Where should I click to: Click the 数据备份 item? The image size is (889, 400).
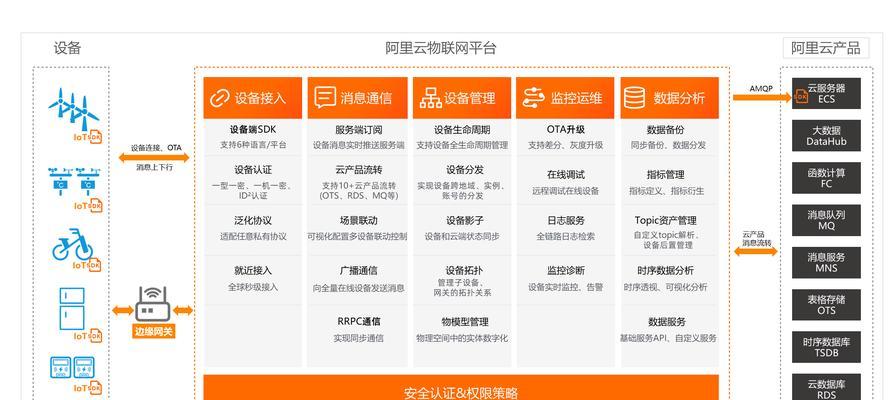(666, 129)
